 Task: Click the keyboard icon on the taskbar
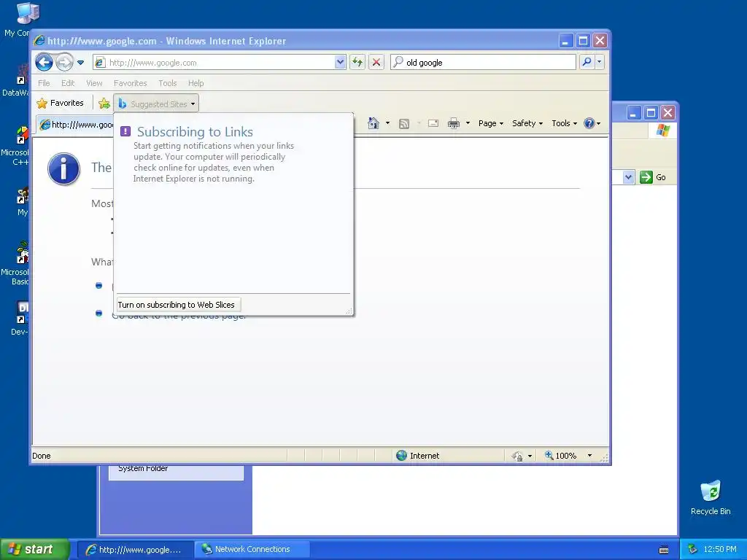[664, 550]
